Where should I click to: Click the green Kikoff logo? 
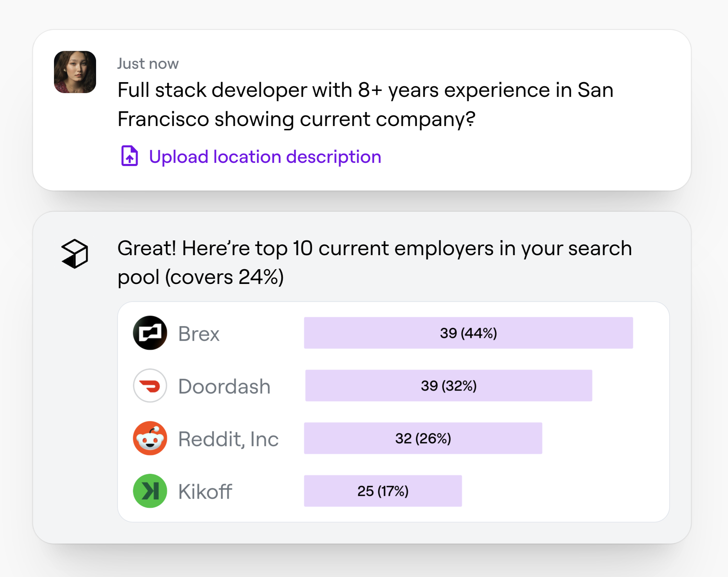point(150,491)
